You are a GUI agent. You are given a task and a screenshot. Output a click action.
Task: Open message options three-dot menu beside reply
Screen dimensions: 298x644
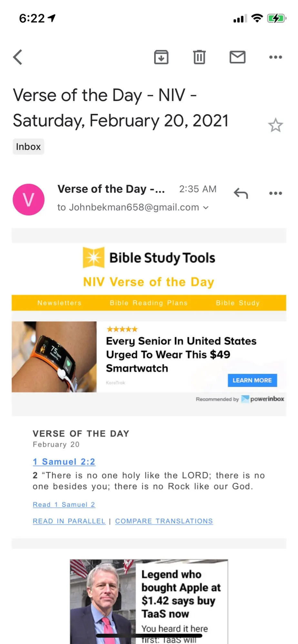276,193
